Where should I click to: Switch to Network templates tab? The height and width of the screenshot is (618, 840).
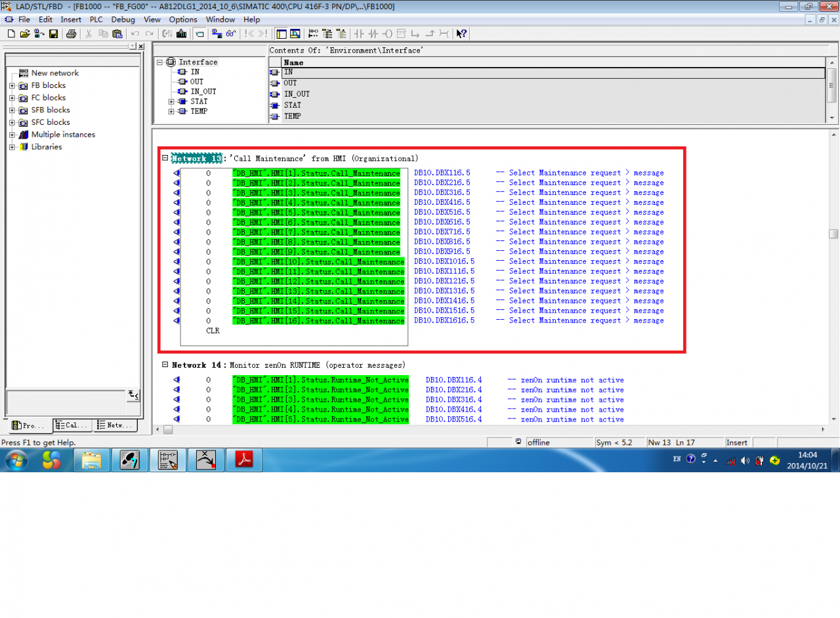click(x=115, y=426)
